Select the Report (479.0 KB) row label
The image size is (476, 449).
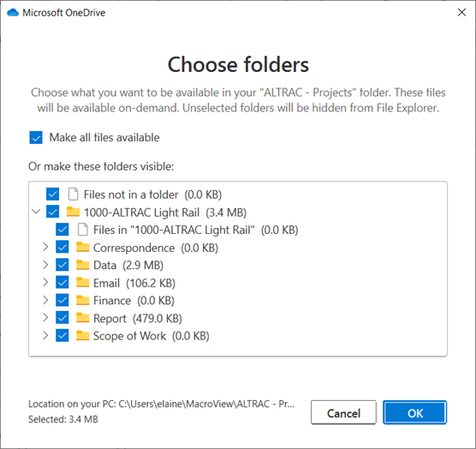138,319
